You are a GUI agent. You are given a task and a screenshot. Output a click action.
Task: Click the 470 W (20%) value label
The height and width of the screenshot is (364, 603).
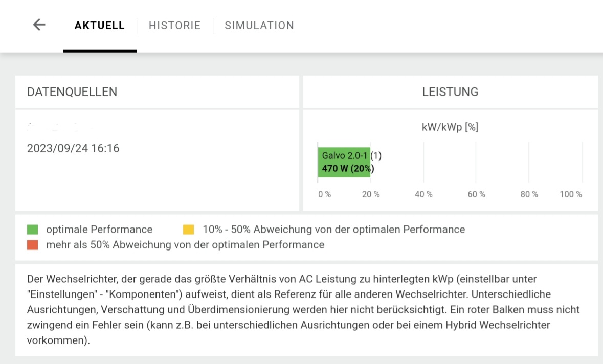point(348,169)
